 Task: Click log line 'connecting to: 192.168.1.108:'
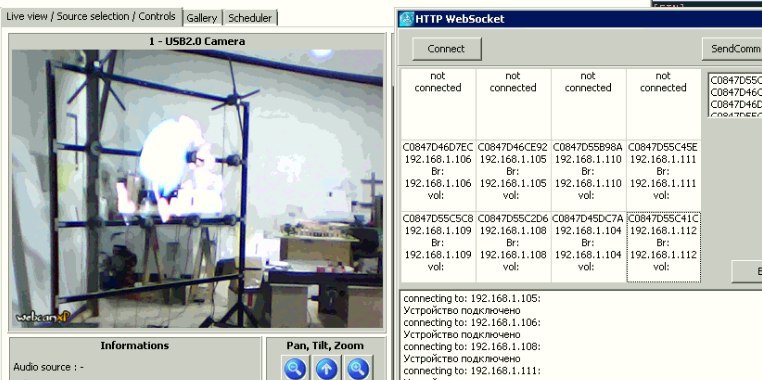point(471,346)
